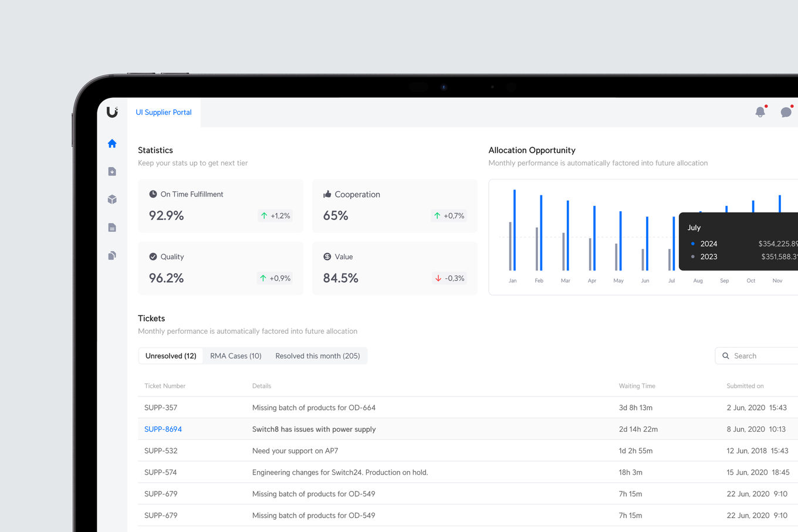Sort by Submitted on column header

coord(745,386)
